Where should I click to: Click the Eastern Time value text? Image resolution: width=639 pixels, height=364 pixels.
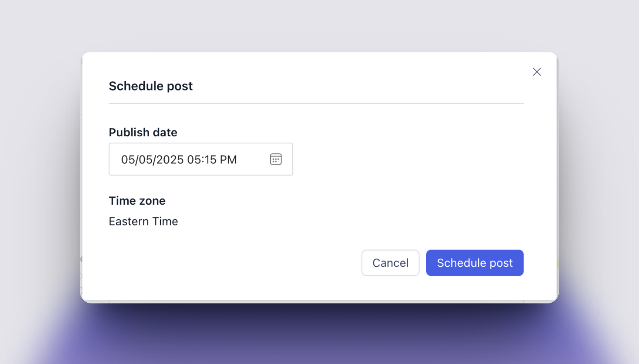[x=143, y=221]
